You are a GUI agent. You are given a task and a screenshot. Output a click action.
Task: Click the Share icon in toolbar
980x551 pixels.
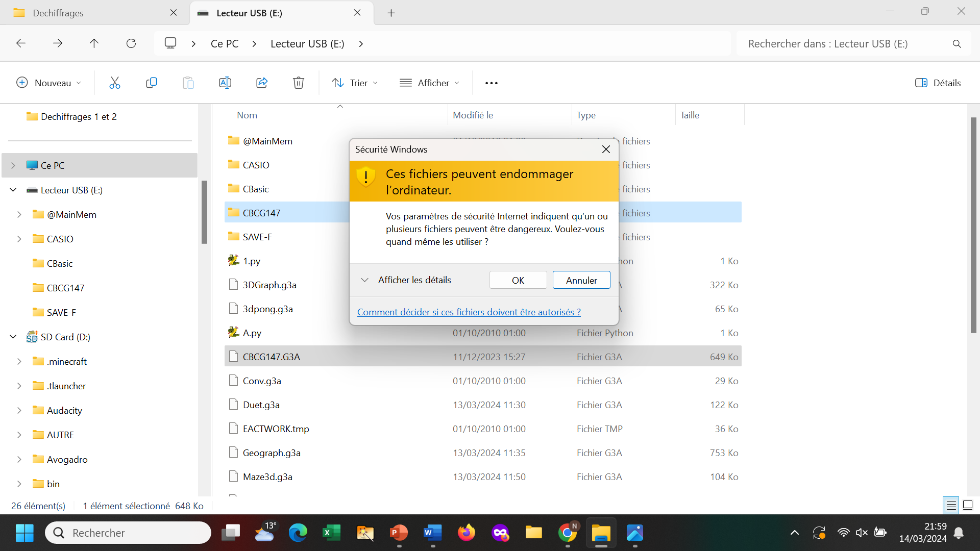[262, 83]
